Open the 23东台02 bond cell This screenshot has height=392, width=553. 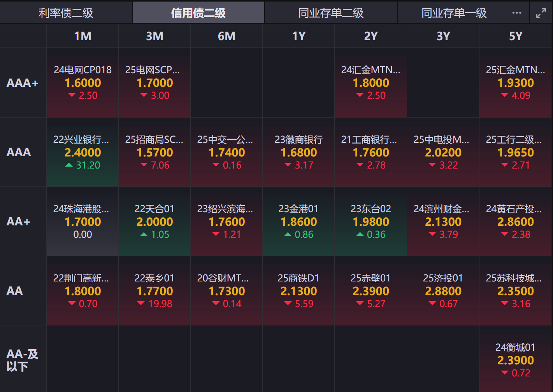[x=371, y=221]
